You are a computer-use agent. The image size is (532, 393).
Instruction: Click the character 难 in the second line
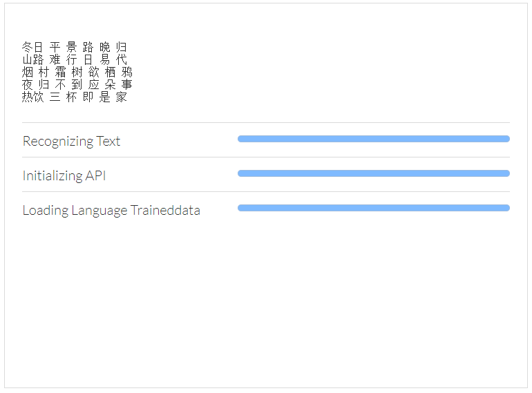click(x=55, y=59)
